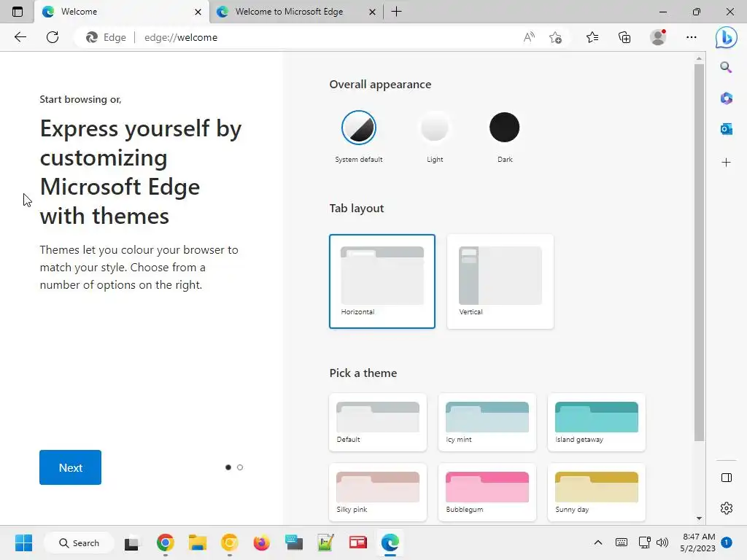Open the sidebar settings gear

[727, 508]
